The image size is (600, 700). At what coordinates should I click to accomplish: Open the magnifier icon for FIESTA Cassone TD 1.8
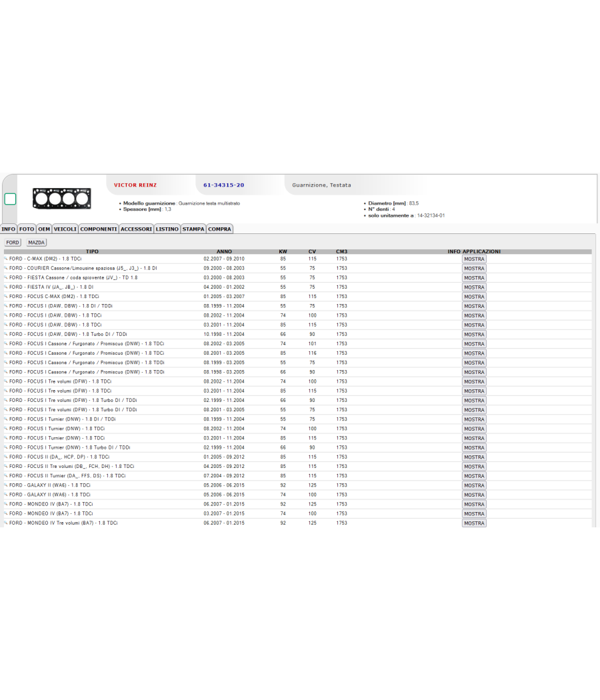coord(6,277)
